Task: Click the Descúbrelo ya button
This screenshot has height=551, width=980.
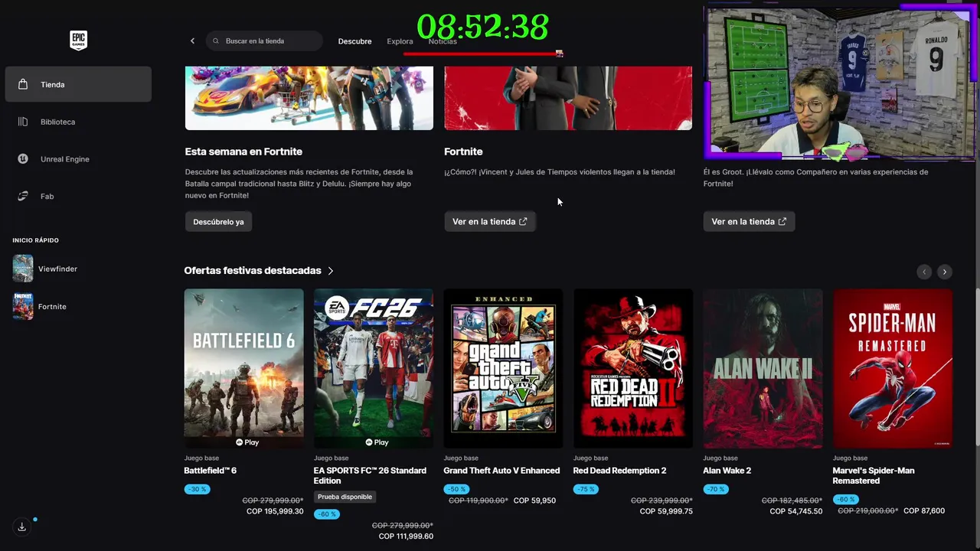Action: click(218, 221)
